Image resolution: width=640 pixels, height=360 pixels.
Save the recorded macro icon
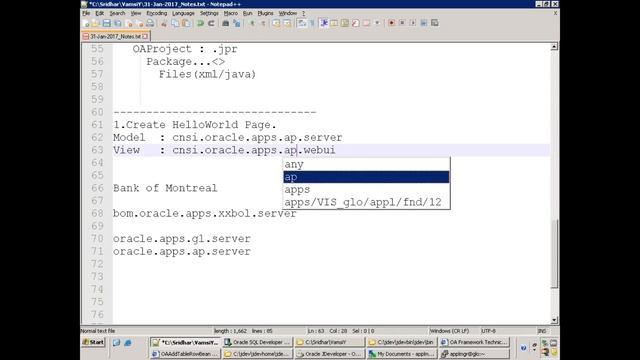(x=435, y=23)
